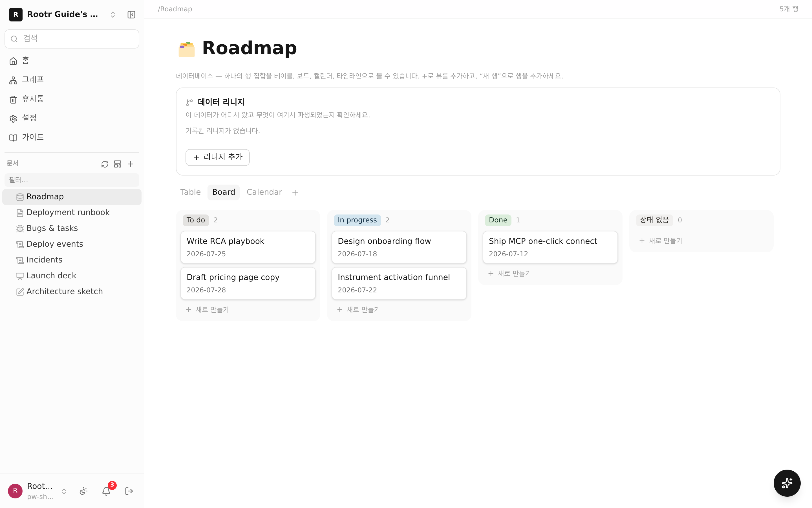Click the home icon in sidebar
812x508 pixels.
[14, 61]
